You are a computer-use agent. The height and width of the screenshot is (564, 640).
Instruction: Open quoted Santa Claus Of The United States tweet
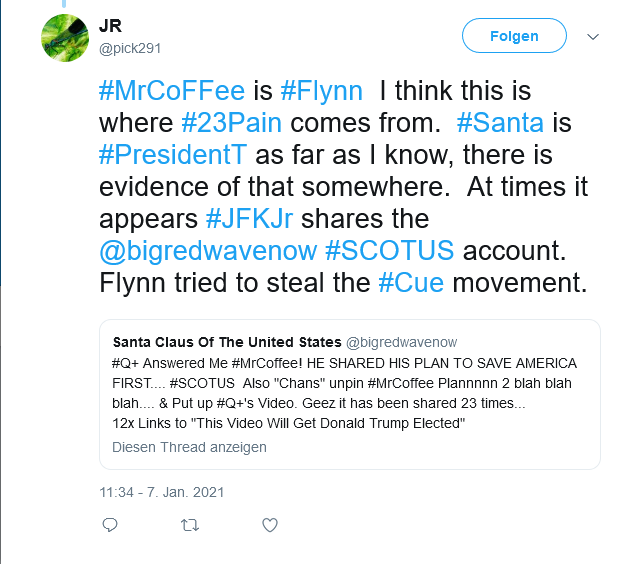(349, 394)
